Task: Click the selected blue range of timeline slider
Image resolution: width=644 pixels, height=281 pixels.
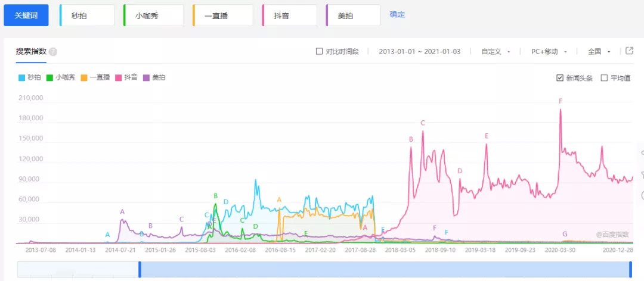Action: pyautogui.click(x=385, y=269)
